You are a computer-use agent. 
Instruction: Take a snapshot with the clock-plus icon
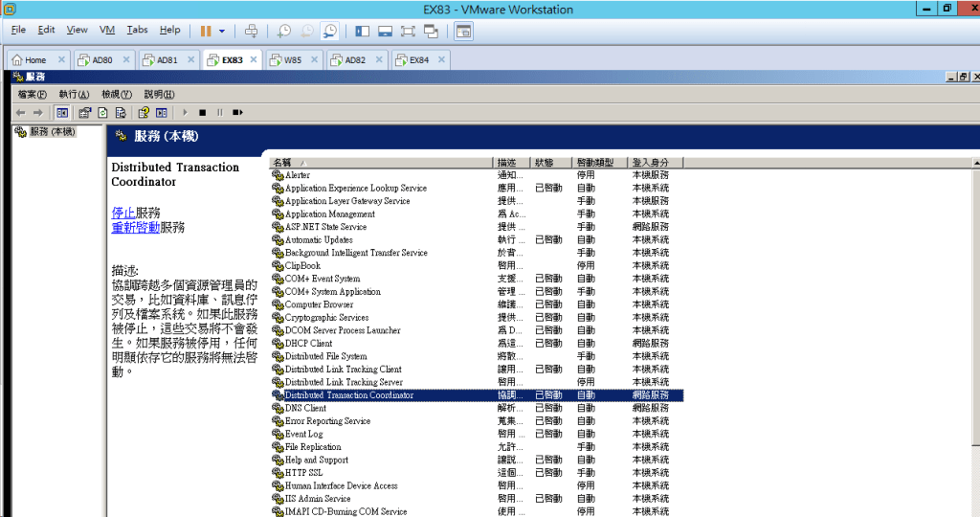click(x=284, y=31)
